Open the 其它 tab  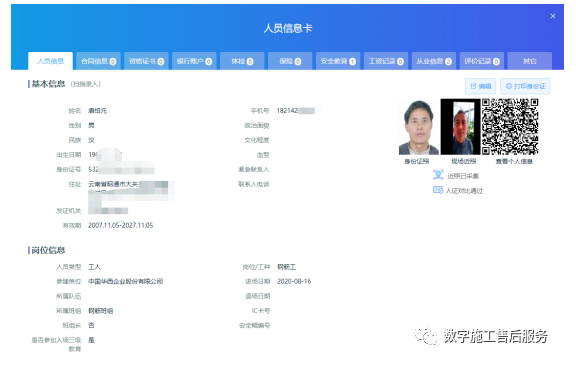coord(530,61)
